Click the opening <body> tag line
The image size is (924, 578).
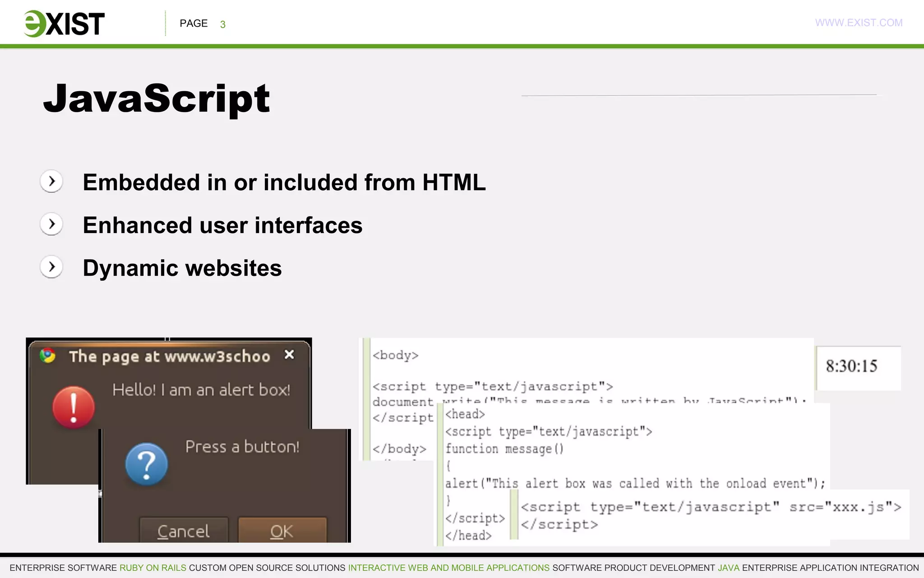click(x=396, y=355)
